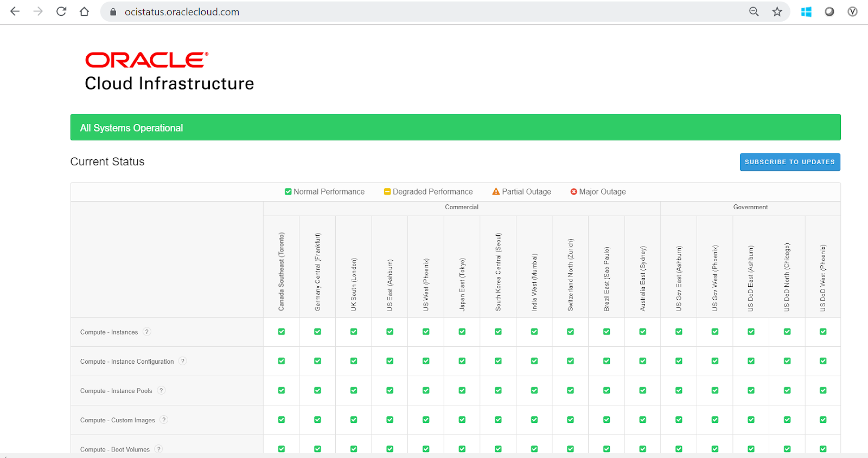Open the browser home page
This screenshot has height=458, width=868.
coord(84,11)
